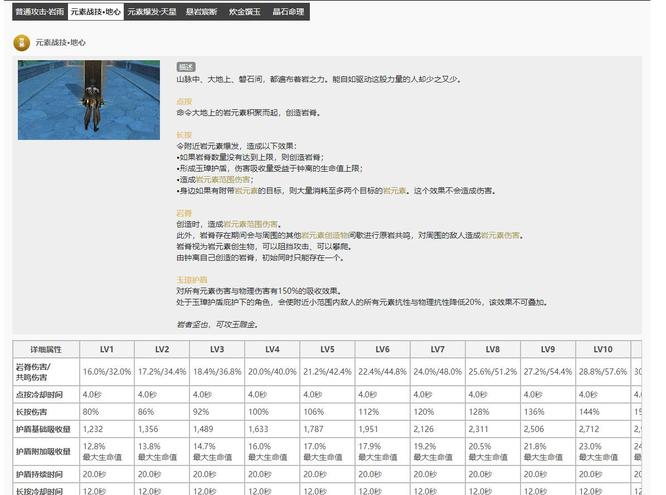Image resolution: width=666 pixels, height=495 pixels.
Task: Click the 护盾基础吸收量 row label
Action: 46,429
